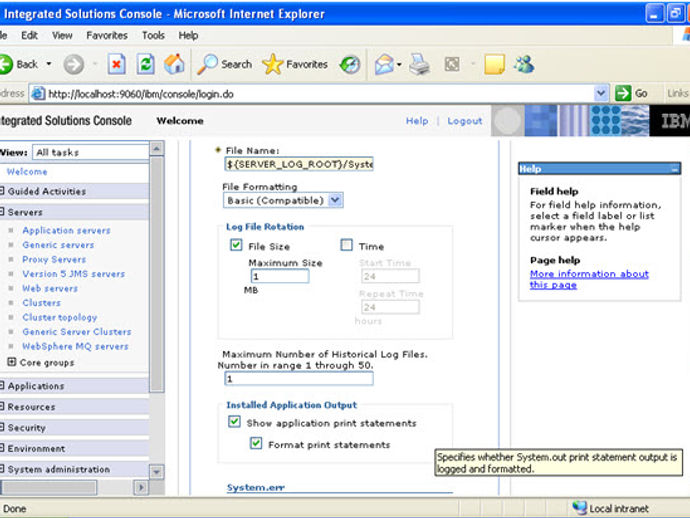690x518 pixels.
Task: Open the Help menu in menu bar
Action: tap(188, 35)
